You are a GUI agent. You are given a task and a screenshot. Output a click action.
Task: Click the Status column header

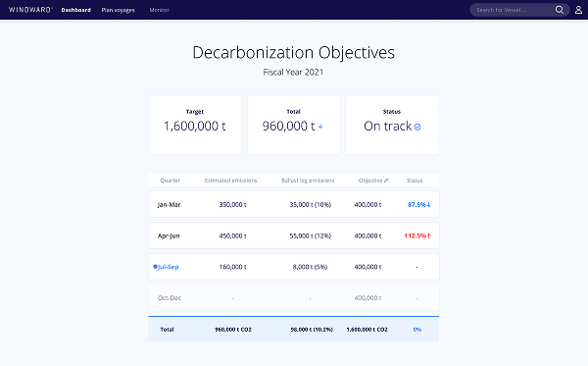point(415,181)
